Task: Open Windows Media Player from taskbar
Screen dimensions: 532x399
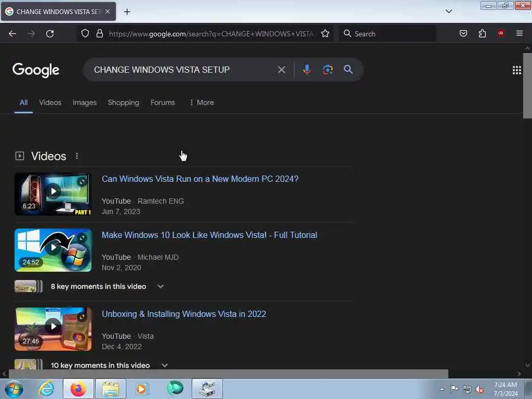Action: 142,389
